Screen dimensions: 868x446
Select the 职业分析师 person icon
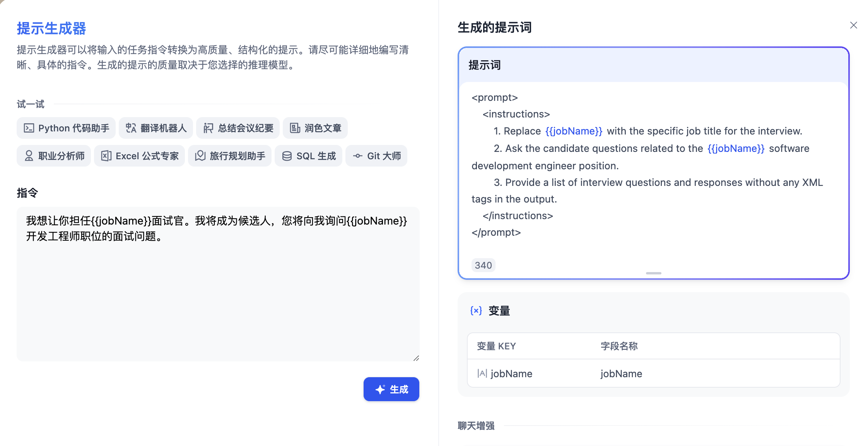pyautogui.click(x=29, y=156)
